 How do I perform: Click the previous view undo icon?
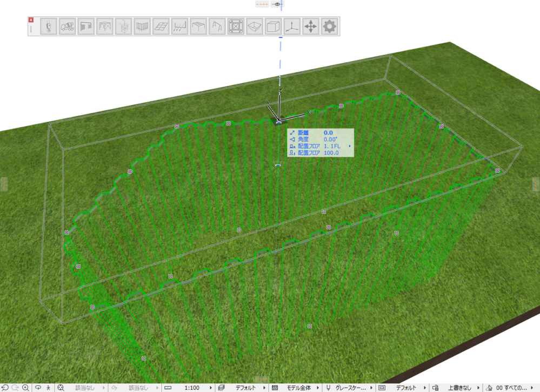pos(5,388)
